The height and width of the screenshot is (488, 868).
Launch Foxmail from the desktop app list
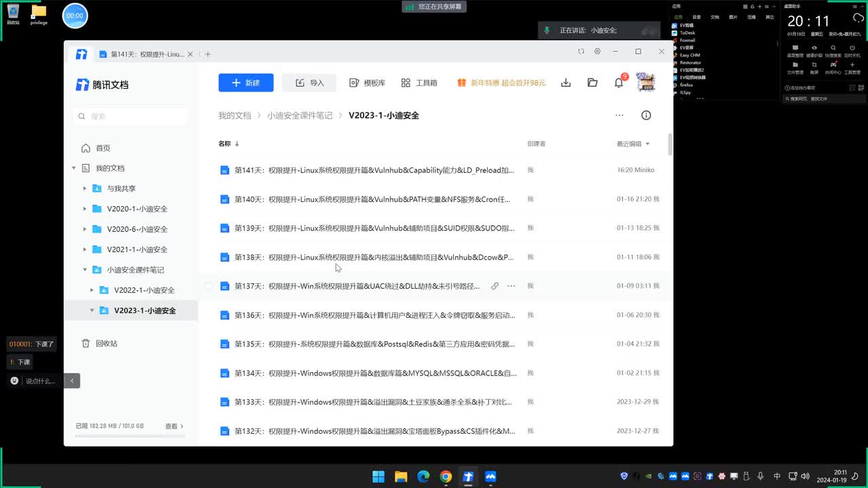(x=684, y=40)
